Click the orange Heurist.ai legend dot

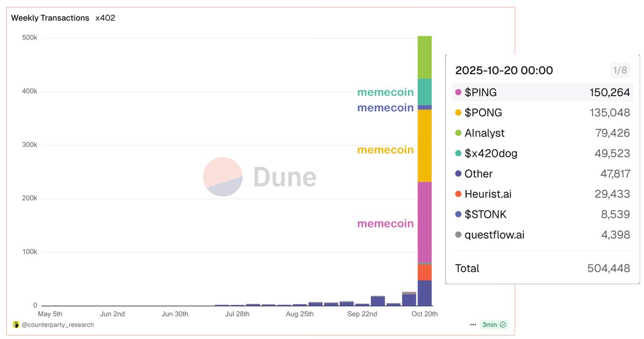tap(458, 194)
